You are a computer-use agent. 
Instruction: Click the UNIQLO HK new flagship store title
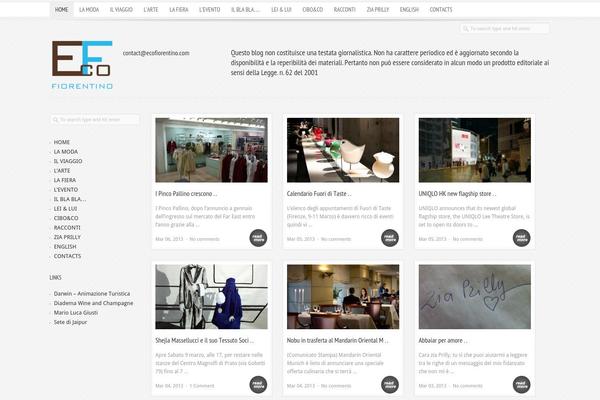click(x=457, y=194)
